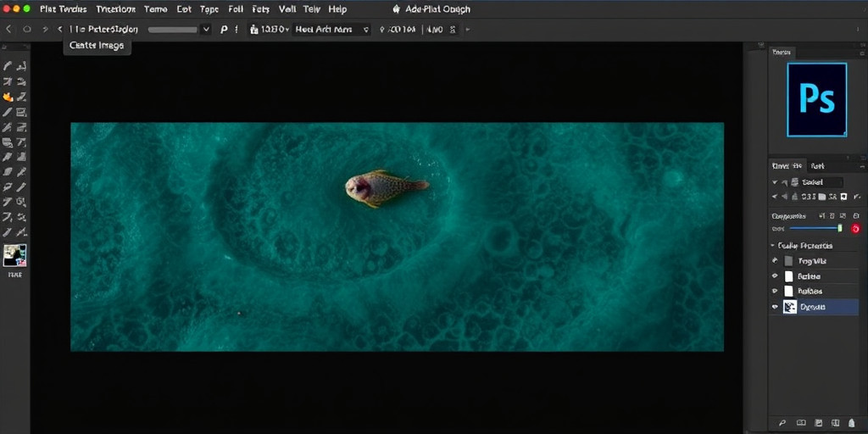The height and width of the screenshot is (434, 868).
Task: Click the large Ps logo thumbnail
Action: (x=816, y=99)
